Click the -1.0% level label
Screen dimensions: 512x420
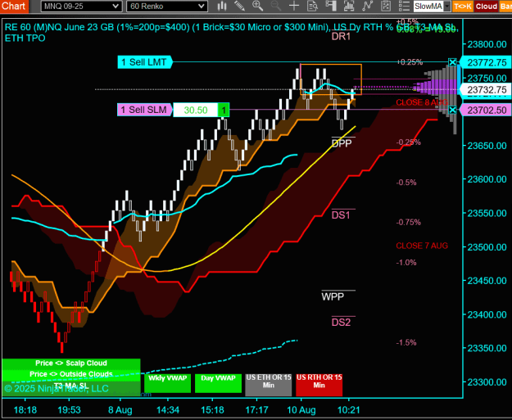[x=406, y=262]
